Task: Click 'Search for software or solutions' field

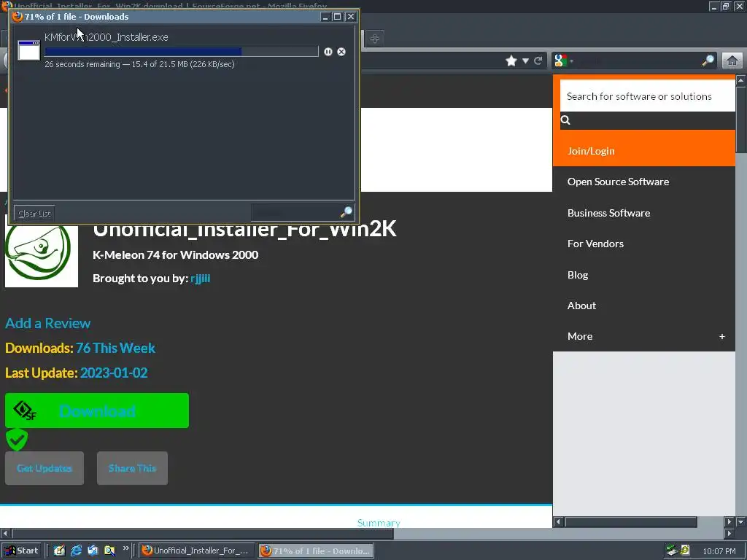Action: click(x=648, y=96)
